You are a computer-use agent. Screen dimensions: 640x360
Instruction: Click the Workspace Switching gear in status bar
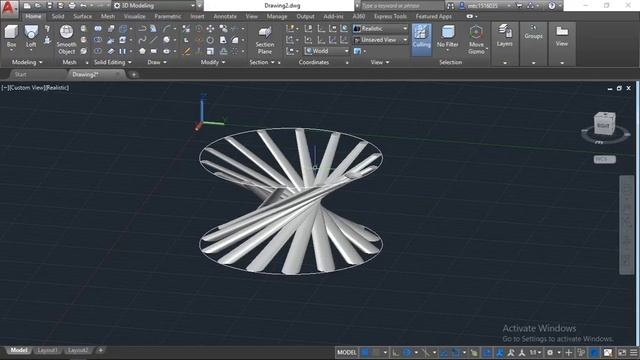click(x=550, y=352)
